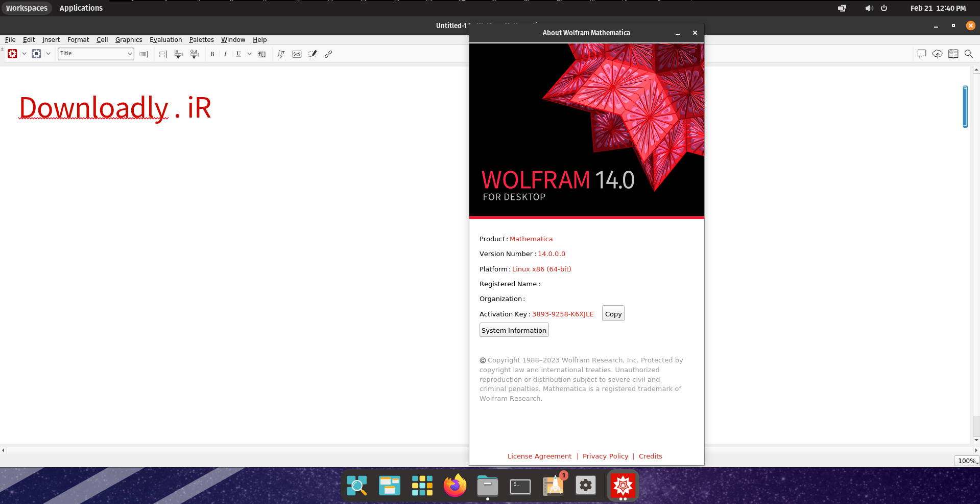This screenshot has height=504, width=980.
Task: Click the insert hyperlink chain icon
Action: click(x=328, y=54)
